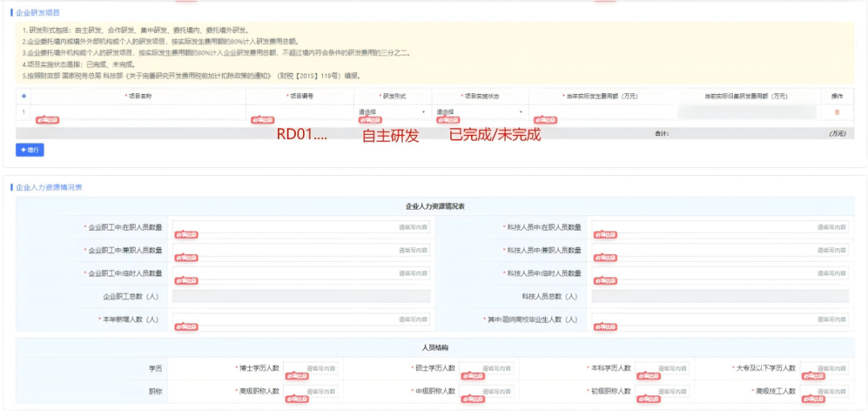Open the 研发形式 dropdown
This screenshot has height=417, width=868.
pos(392,112)
